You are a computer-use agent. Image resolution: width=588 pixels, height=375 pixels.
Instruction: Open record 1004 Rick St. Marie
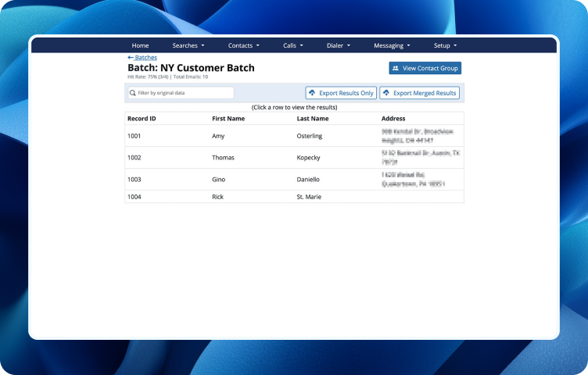pyautogui.click(x=294, y=197)
